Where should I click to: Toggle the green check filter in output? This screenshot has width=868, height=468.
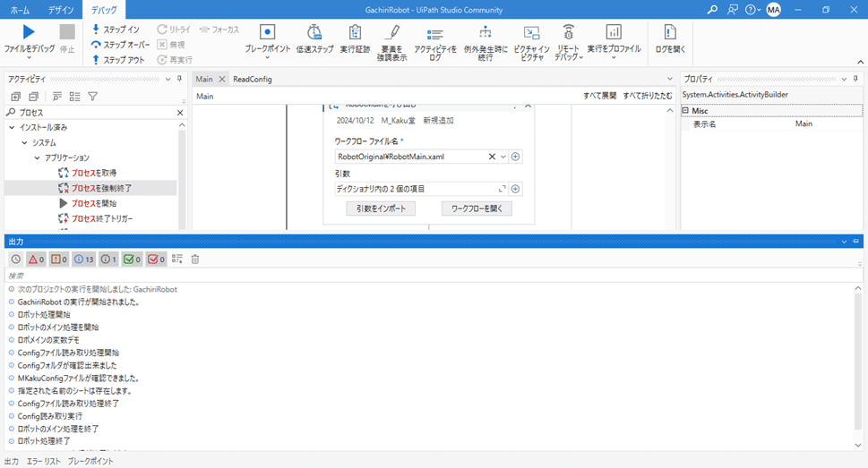click(132, 259)
